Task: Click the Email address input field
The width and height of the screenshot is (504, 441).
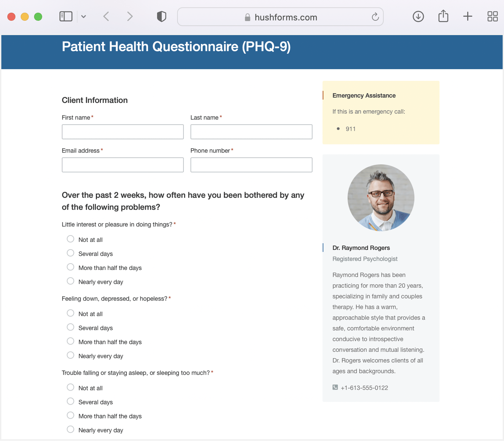Action: 122,165
